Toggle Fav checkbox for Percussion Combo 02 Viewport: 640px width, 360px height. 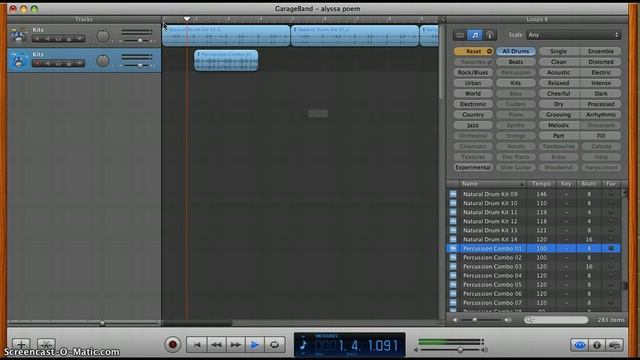611,258
